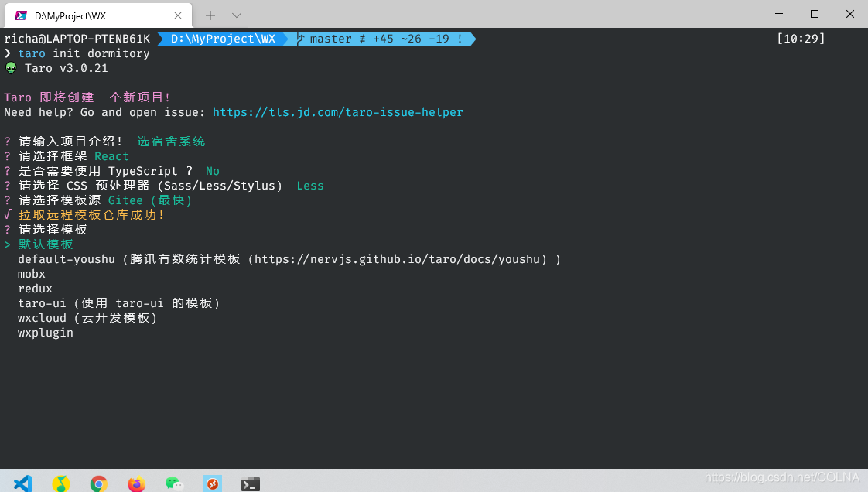Select the wxplugin template option
Image resolution: width=868 pixels, height=492 pixels.
click(x=46, y=333)
